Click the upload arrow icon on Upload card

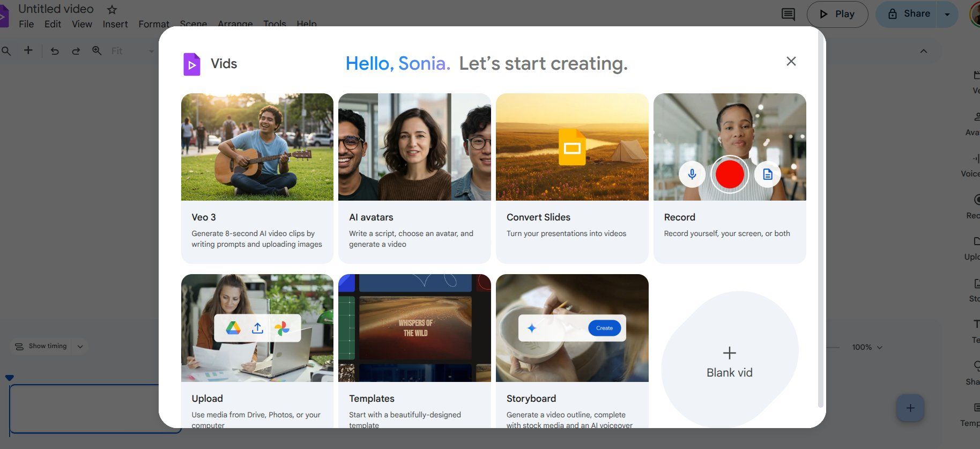point(257,328)
